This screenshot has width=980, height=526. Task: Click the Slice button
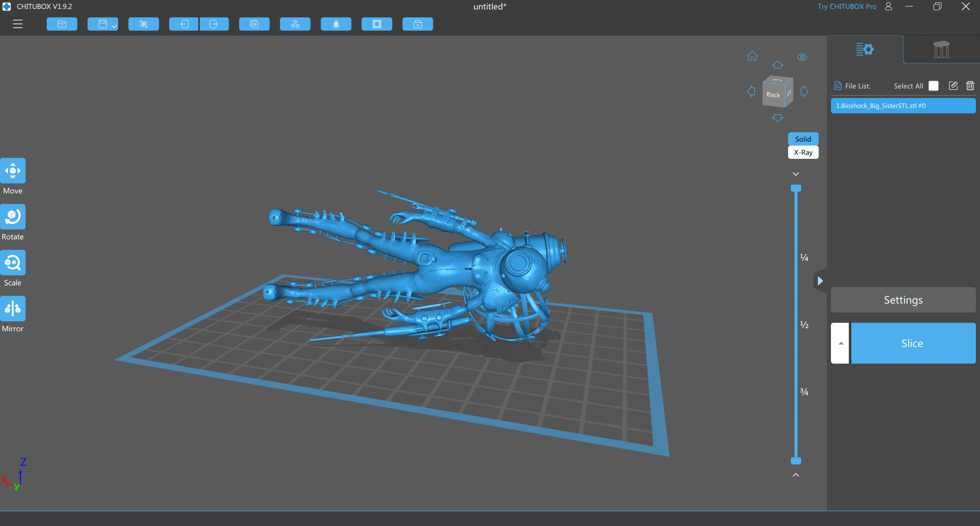click(913, 343)
